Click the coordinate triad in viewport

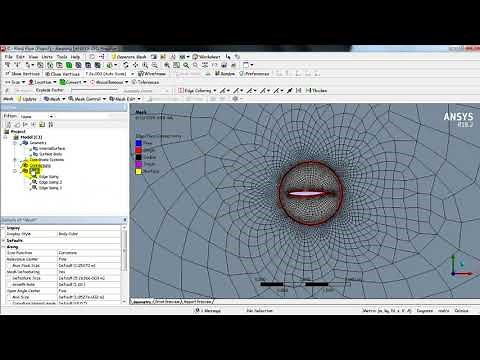pyautogui.click(x=462, y=266)
